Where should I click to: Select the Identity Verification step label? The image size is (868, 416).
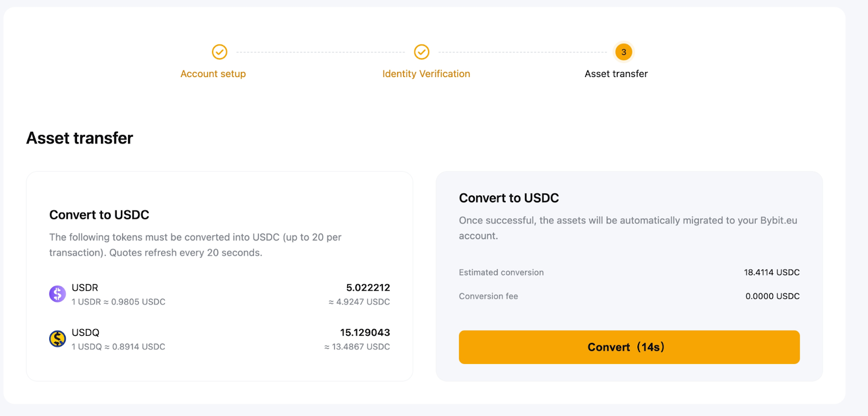426,74
